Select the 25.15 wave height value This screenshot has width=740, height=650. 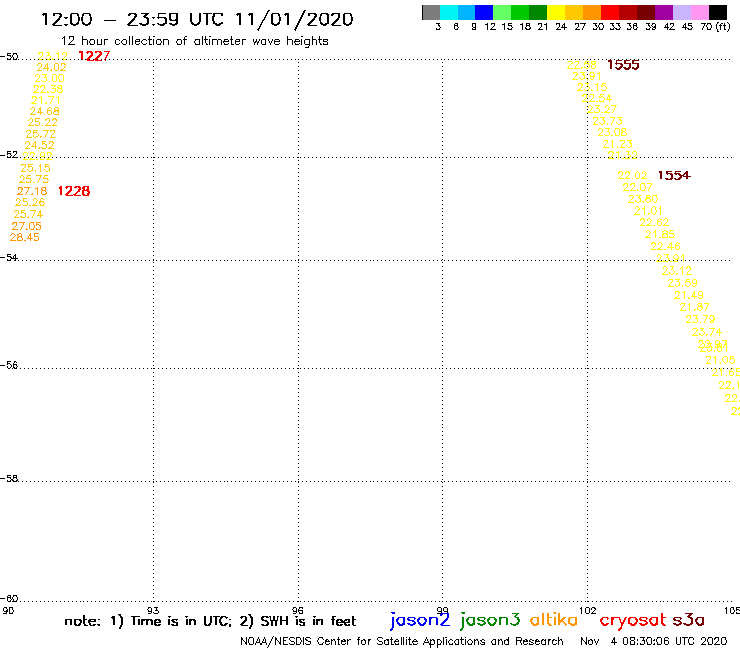coord(35,168)
